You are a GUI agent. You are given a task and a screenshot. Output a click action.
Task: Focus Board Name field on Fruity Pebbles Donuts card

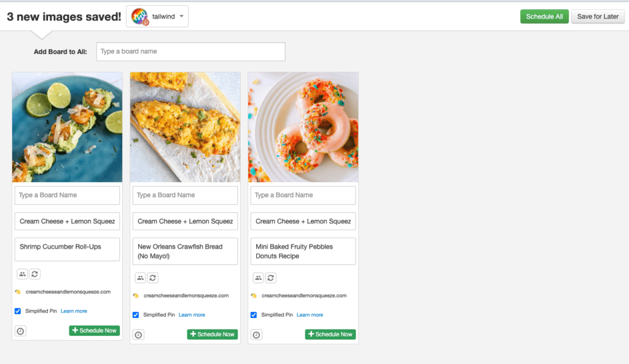point(303,195)
